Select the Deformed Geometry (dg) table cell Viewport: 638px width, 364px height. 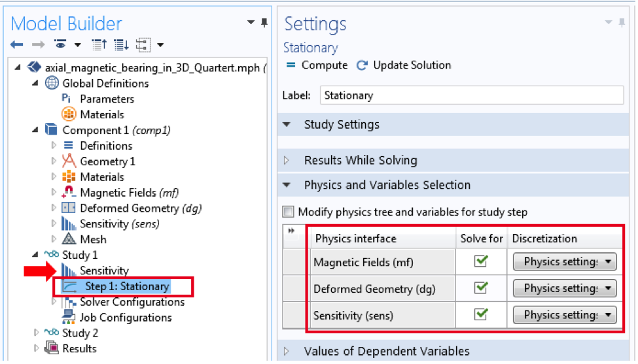click(x=383, y=289)
